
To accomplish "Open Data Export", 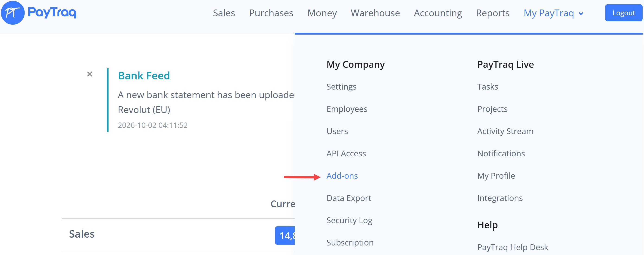I will (349, 198).
